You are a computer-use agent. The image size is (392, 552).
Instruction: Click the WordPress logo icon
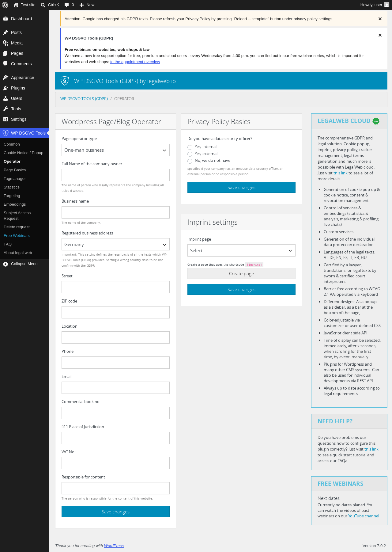pyautogui.click(x=5, y=5)
